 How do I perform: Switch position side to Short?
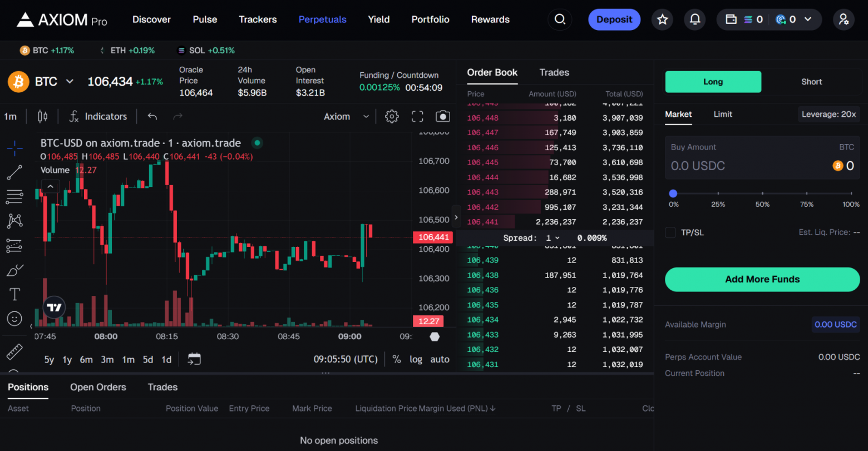[x=811, y=81]
